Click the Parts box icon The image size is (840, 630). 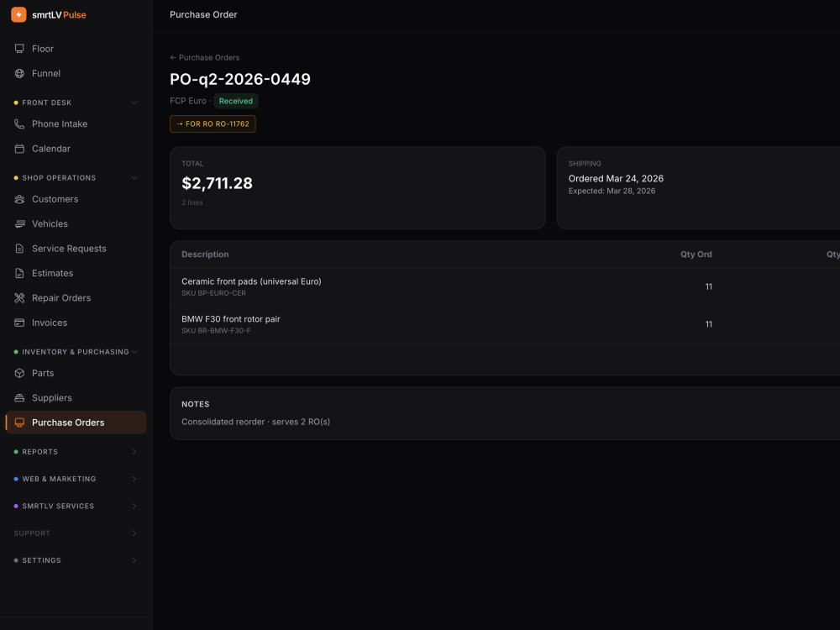(19, 373)
